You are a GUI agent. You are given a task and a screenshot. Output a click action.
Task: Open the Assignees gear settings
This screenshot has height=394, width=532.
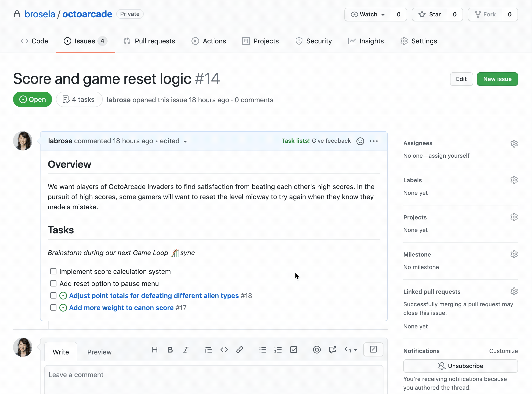coord(514,143)
